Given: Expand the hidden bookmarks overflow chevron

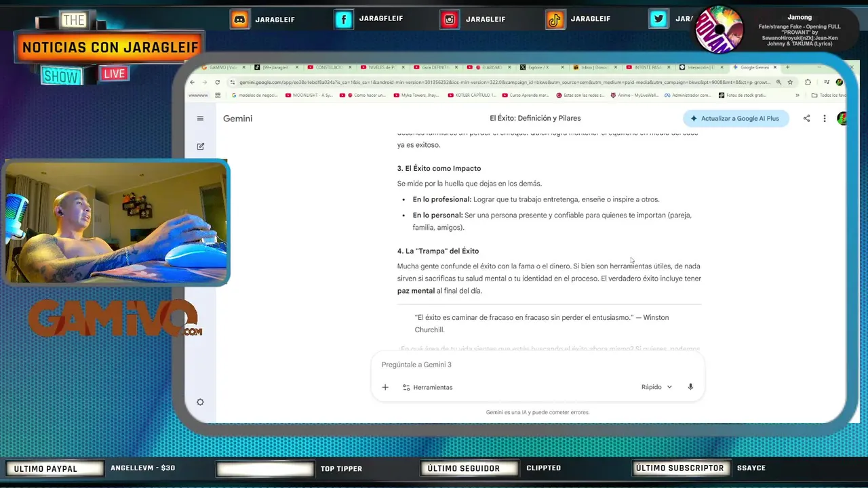Looking at the screenshot, I should coord(797,95).
